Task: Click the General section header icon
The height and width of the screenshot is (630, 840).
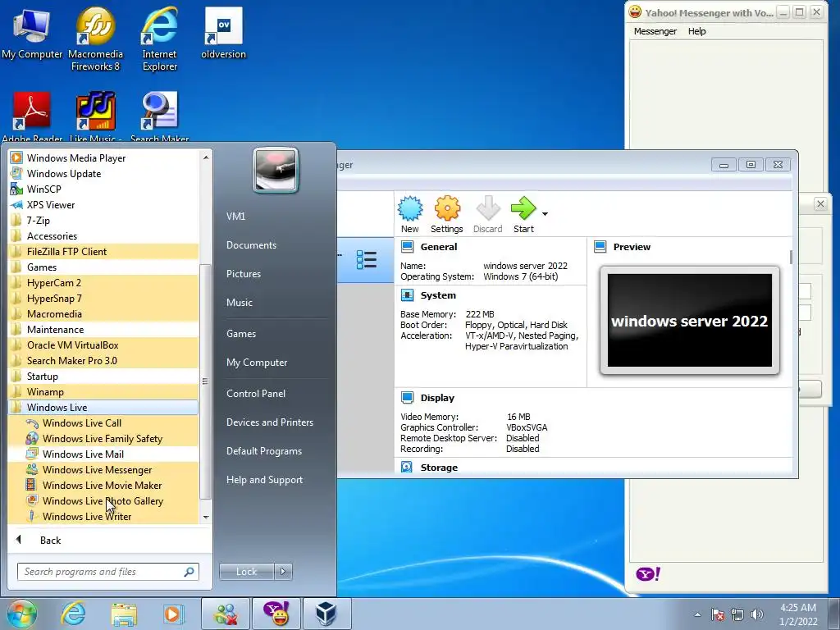Action: pos(407,247)
